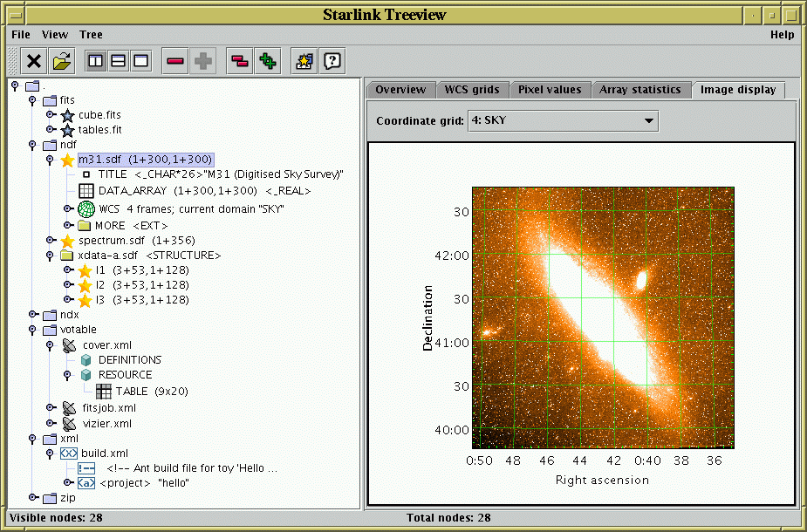
Task: Open help with the question mark icon
Action: click(x=332, y=61)
